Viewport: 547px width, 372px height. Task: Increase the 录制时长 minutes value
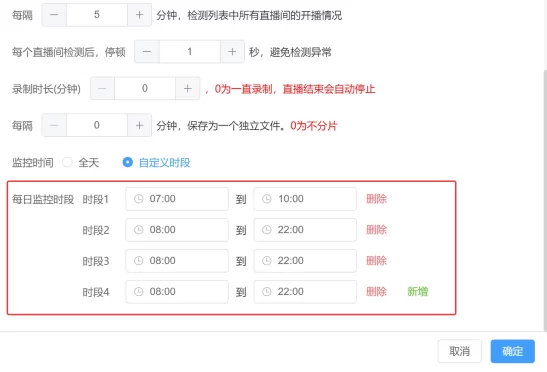tap(188, 89)
